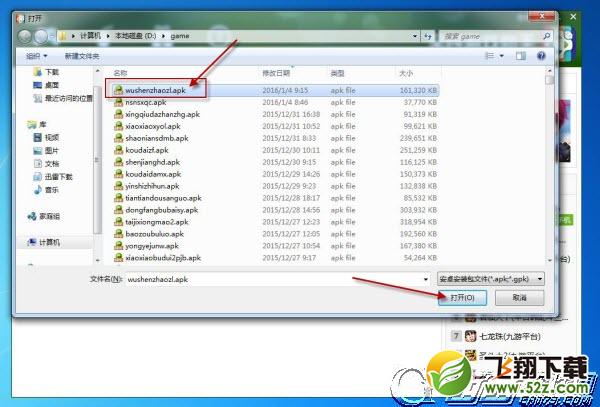Open the 安卓安装包文件 file type dropdown

491,278
